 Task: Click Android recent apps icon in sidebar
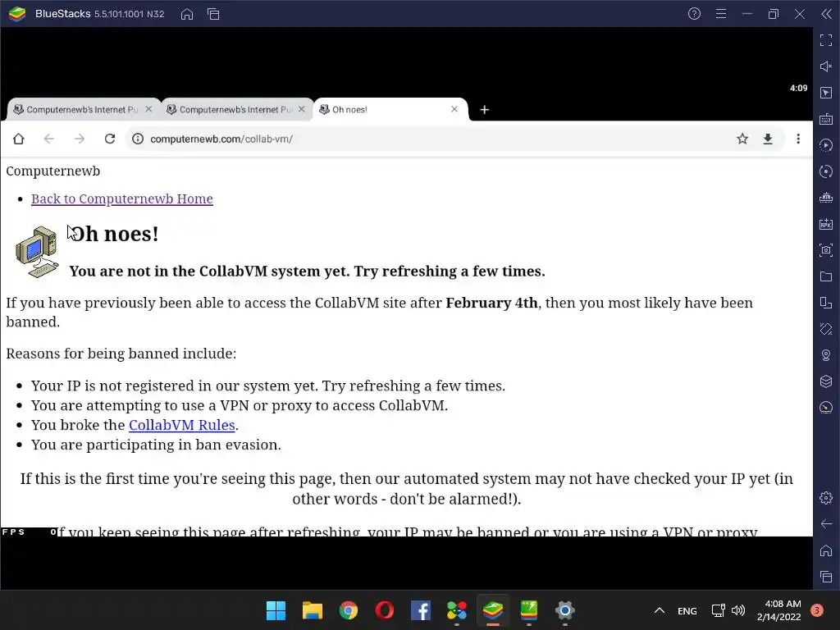pos(826,577)
